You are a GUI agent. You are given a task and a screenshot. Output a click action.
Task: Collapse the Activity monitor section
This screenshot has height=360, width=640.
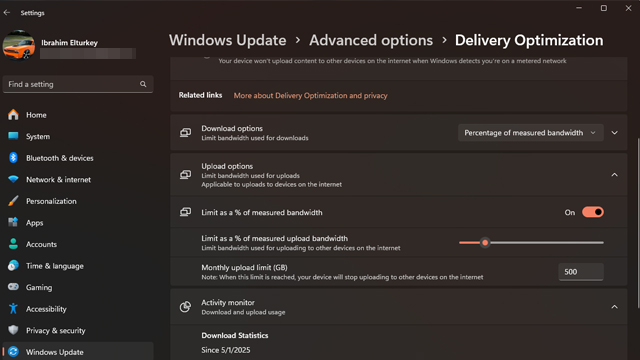[614, 307]
